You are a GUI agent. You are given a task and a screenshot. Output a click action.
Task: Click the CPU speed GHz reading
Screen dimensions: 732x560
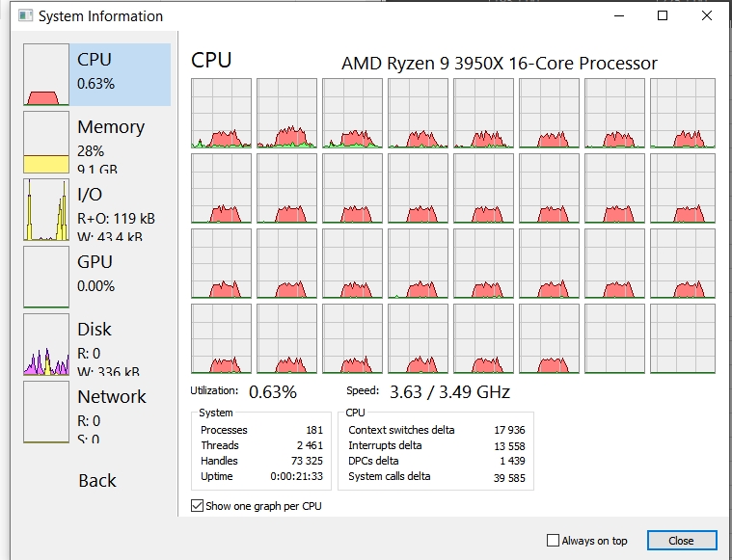coord(449,392)
